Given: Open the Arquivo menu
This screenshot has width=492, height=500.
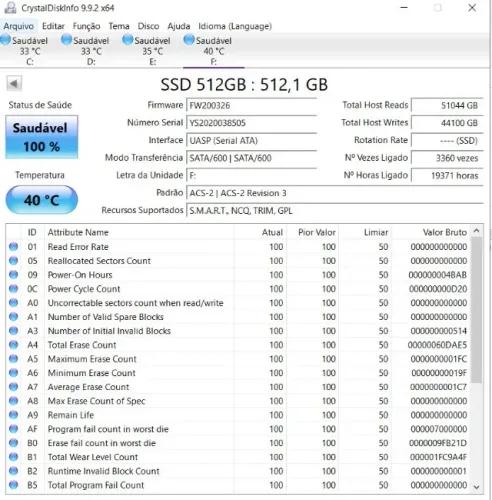Looking at the screenshot, I should point(19,26).
